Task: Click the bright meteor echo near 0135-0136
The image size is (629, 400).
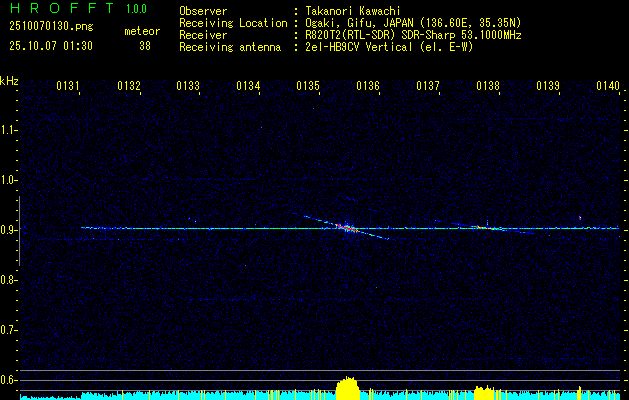Action: [347, 228]
